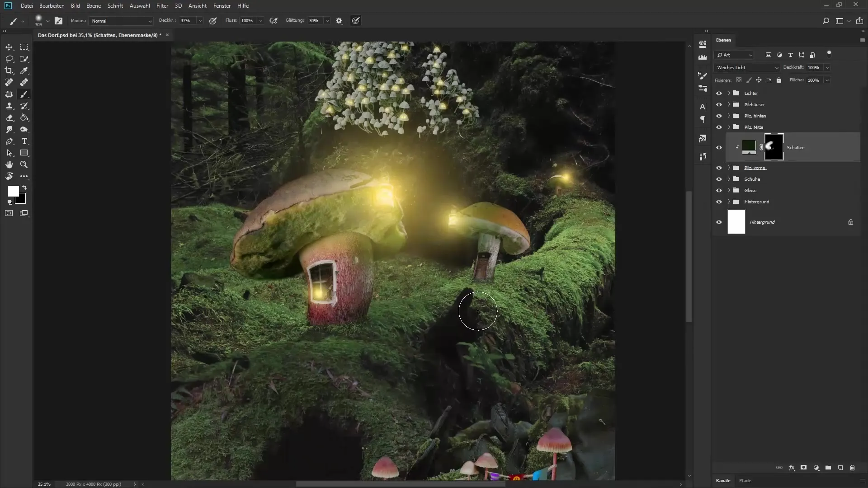The height and width of the screenshot is (488, 868).
Task: Select the Lasso tool
Action: point(9,59)
